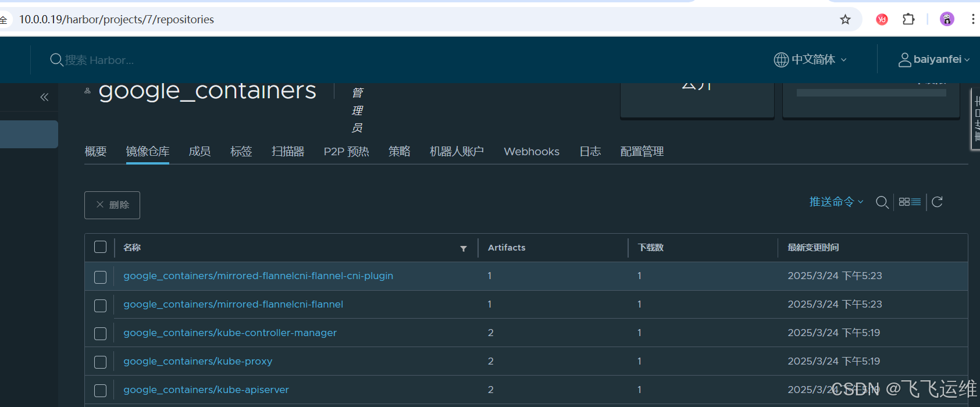Open the Chrome profile avatar
The height and width of the screenshot is (407, 980).
(x=947, y=19)
